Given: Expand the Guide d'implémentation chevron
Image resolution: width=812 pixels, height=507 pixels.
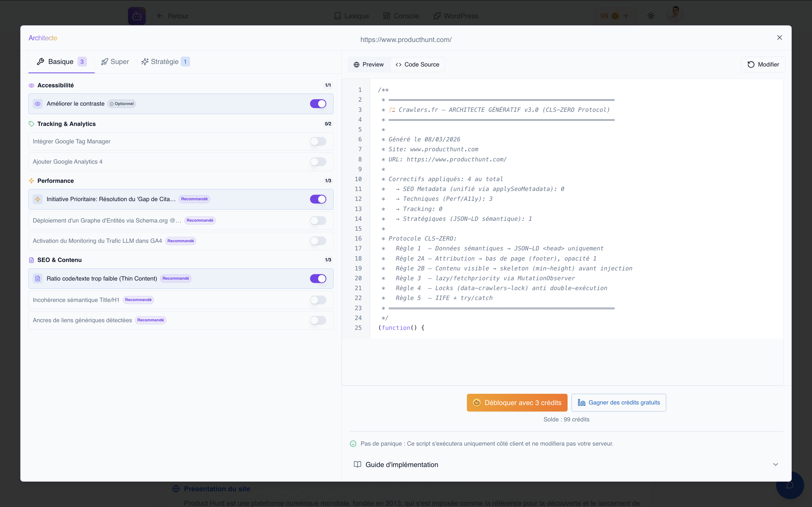Looking at the screenshot, I should click(775, 464).
